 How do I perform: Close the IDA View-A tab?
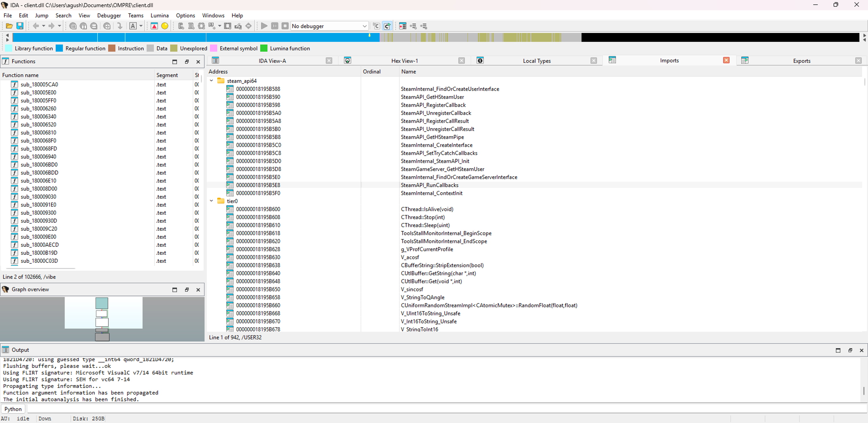tap(329, 60)
